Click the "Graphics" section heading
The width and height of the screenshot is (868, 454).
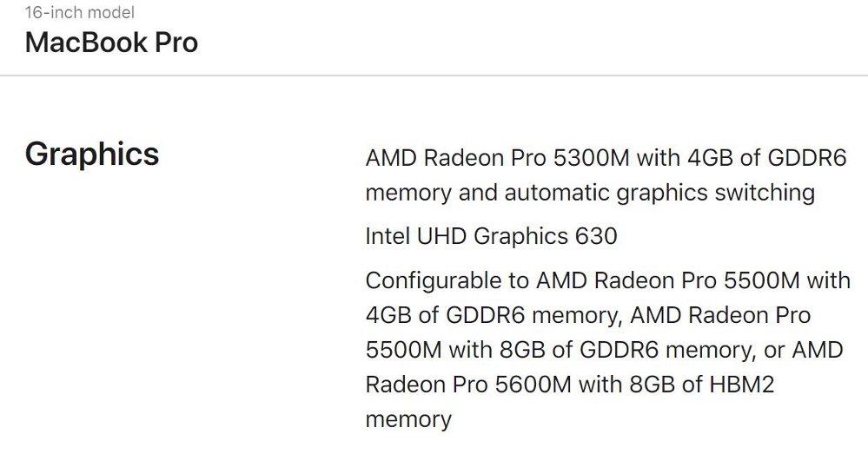(x=92, y=155)
